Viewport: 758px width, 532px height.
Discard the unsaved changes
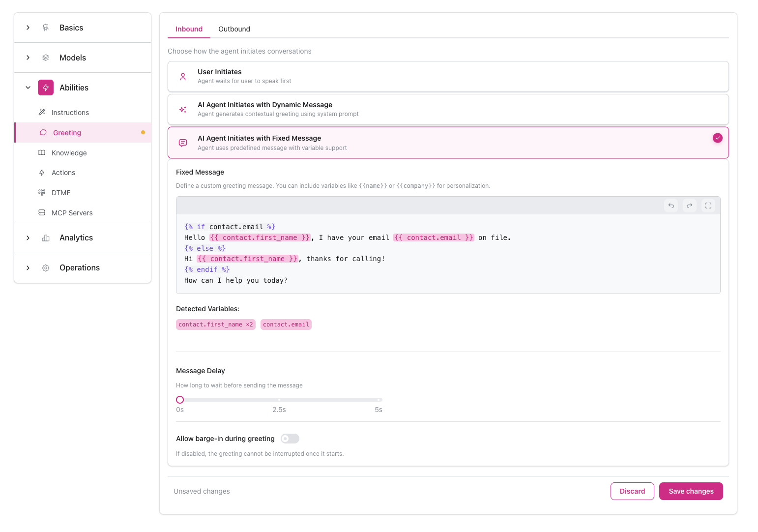pyautogui.click(x=632, y=491)
